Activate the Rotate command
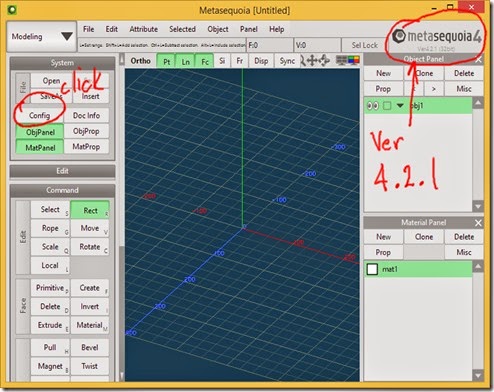 point(90,247)
